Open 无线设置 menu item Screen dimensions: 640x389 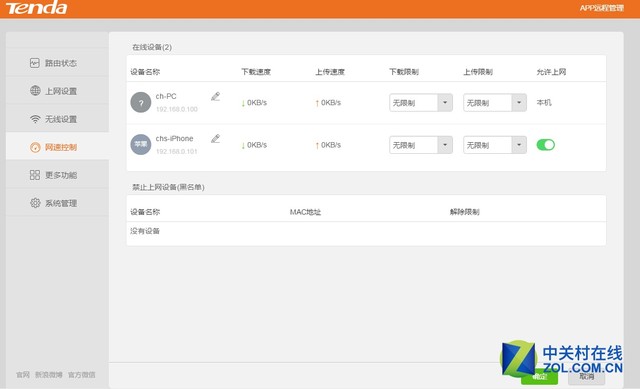pos(57,119)
